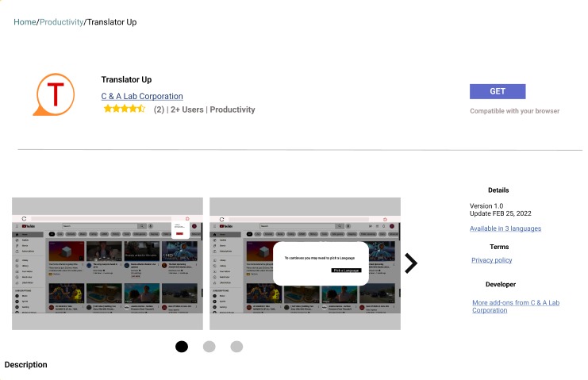
Task: Click 'Compatible with your browser' text
Action: pyautogui.click(x=514, y=111)
